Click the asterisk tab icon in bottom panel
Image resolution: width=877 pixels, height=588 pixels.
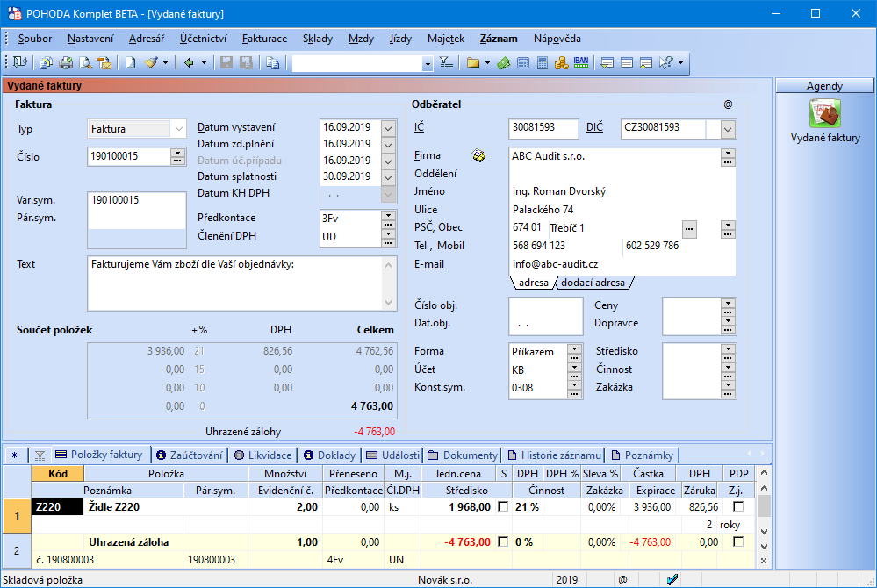tap(15, 455)
